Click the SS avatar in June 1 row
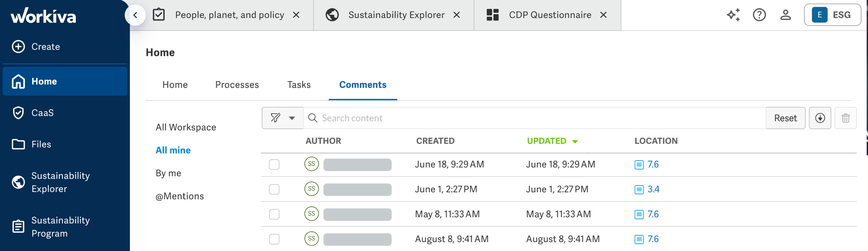 click(x=311, y=189)
